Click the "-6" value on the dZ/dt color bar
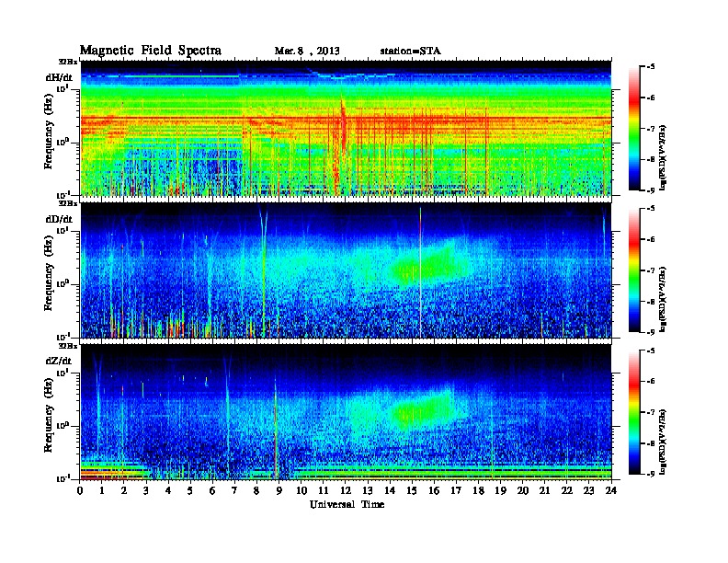 coord(651,382)
